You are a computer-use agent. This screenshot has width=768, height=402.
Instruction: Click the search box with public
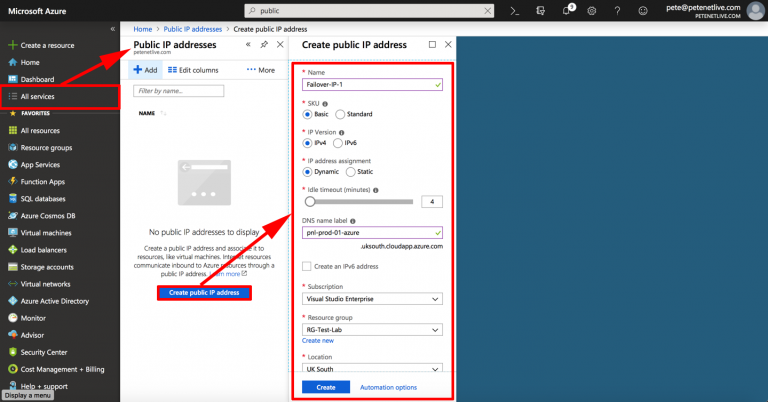[369, 11]
